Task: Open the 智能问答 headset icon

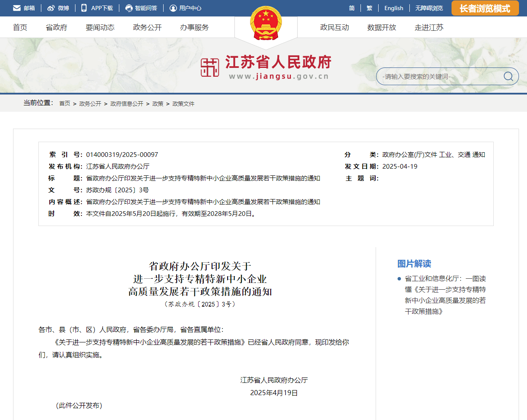Action: [x=129, y=8]
